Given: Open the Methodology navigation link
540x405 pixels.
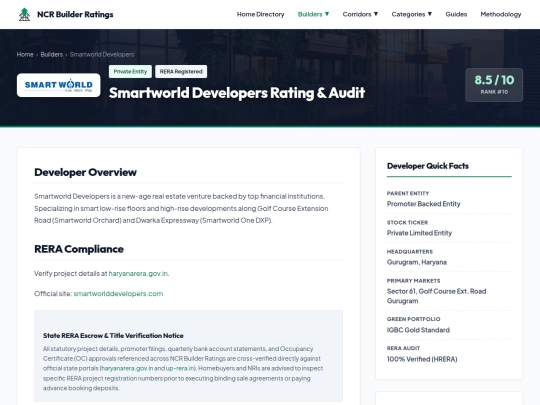Looking at the screenshot, I should [501, 14].
